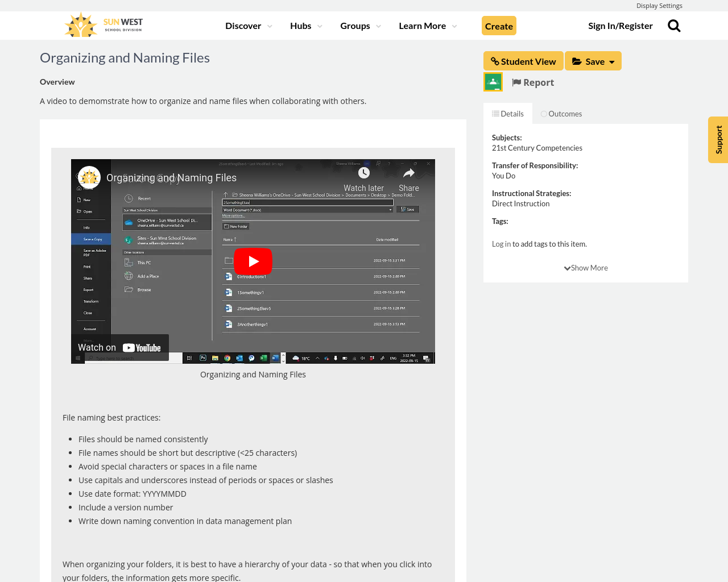Open the Learn More menu

coord(428,26)
